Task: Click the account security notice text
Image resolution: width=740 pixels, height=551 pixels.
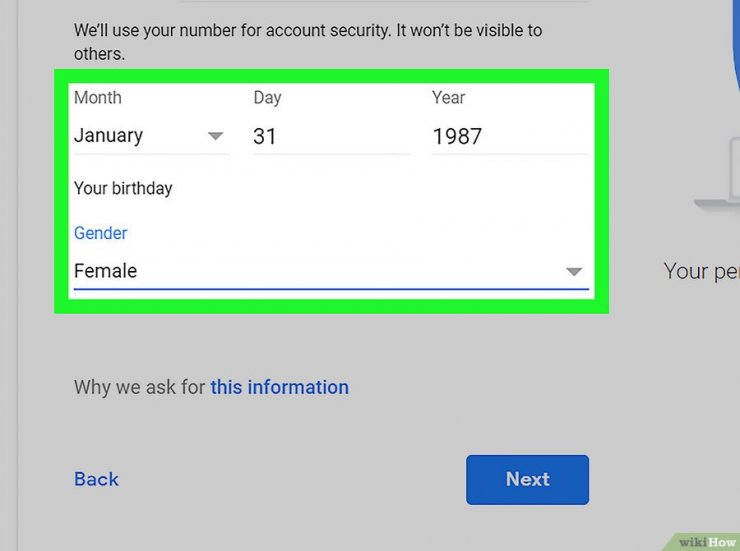Action: point(308,42)
